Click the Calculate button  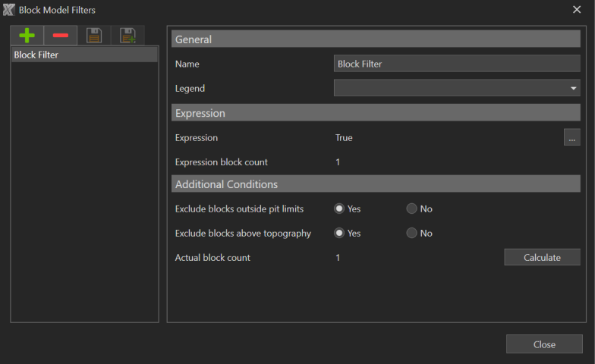coord(542,258)
